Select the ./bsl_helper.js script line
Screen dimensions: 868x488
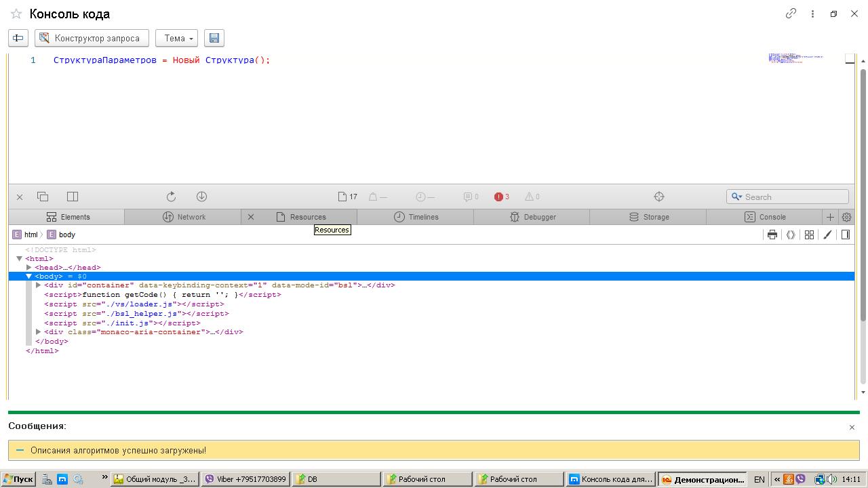coord(136,314)
